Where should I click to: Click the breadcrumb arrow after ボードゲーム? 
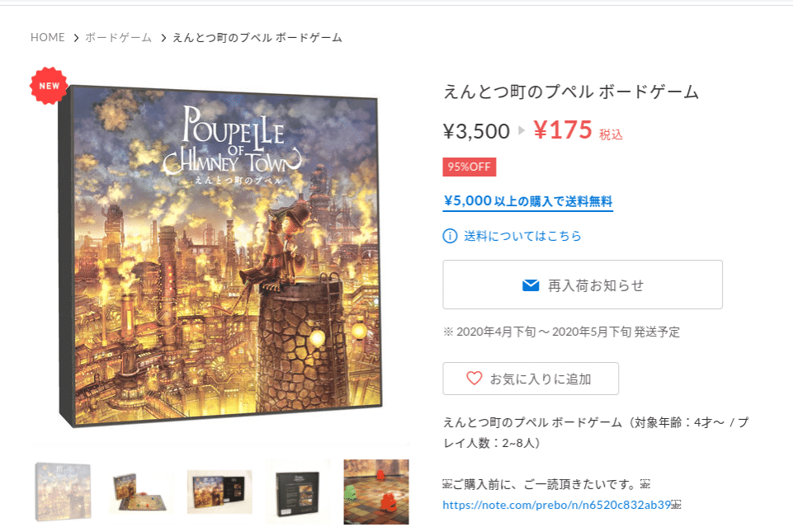click(x=163, y=38)
